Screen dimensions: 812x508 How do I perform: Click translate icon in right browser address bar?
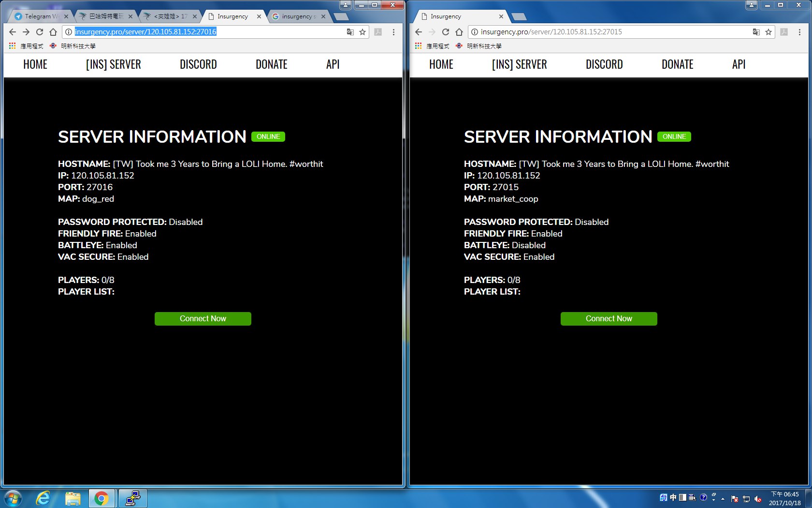coord(756,32)
